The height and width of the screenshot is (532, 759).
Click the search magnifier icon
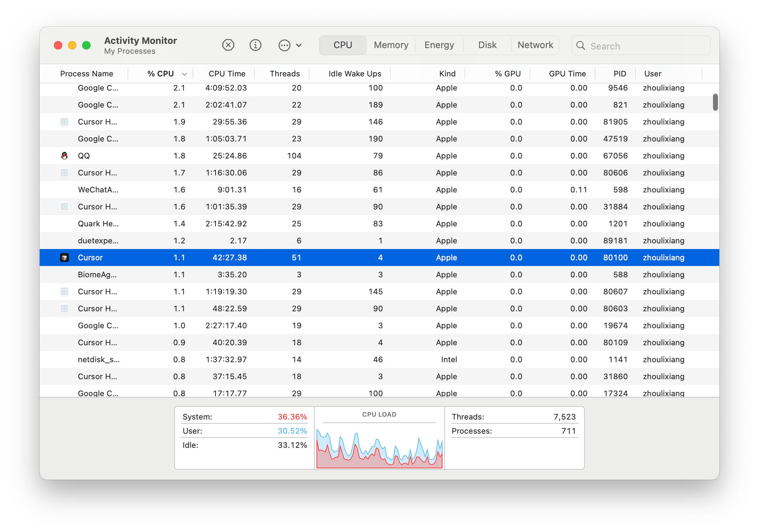pyautogui.click(x=581, y=46)
